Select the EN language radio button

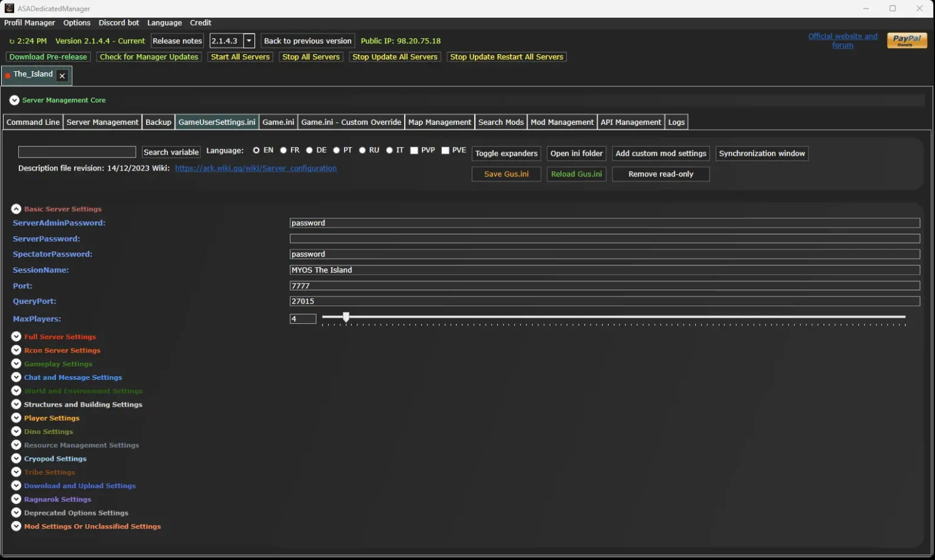click(256, 150)
